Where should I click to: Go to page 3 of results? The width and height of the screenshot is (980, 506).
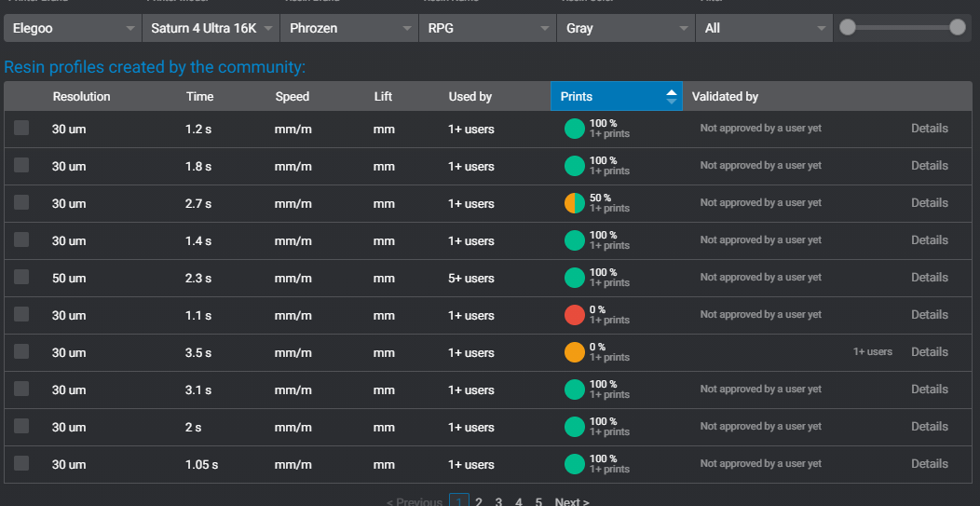click(498, 501)
